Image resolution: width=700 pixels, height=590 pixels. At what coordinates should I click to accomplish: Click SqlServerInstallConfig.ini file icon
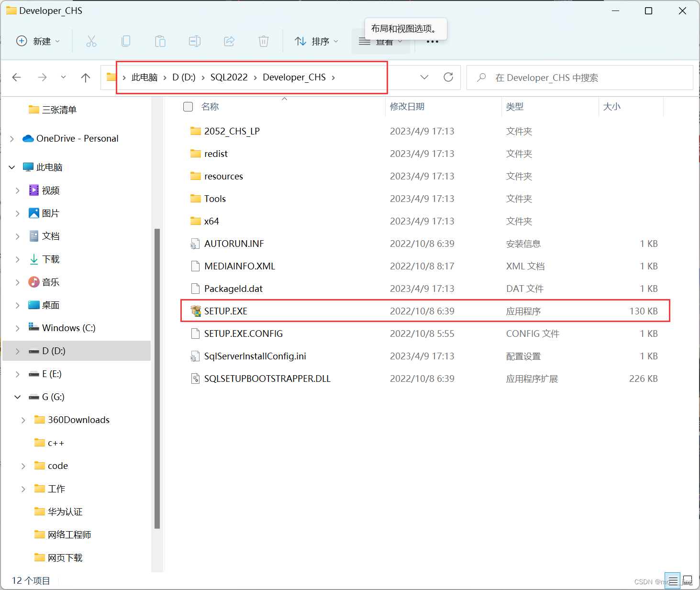195,356
